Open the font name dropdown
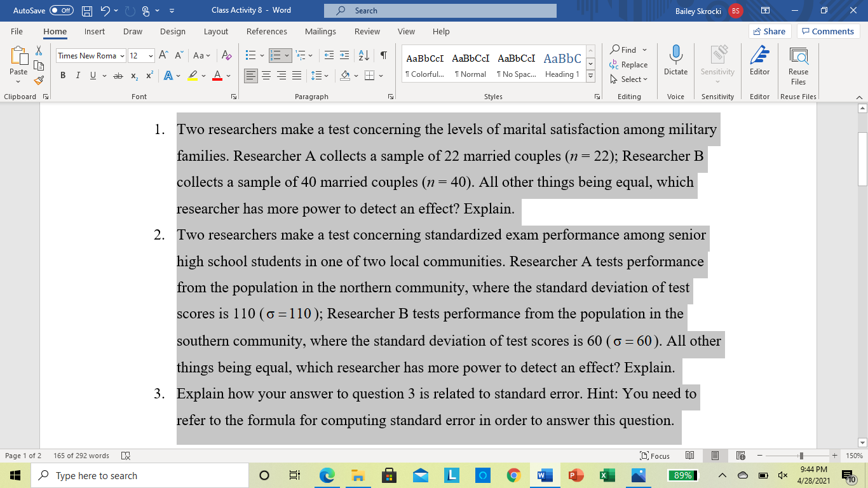 tap(122, 56)
